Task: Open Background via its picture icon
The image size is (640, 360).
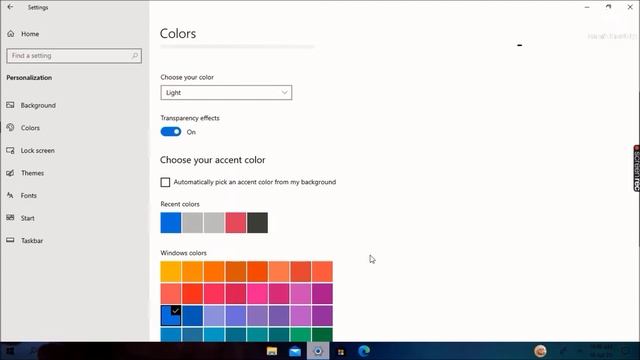Action: pyautogui.click(x=10, y=105)
